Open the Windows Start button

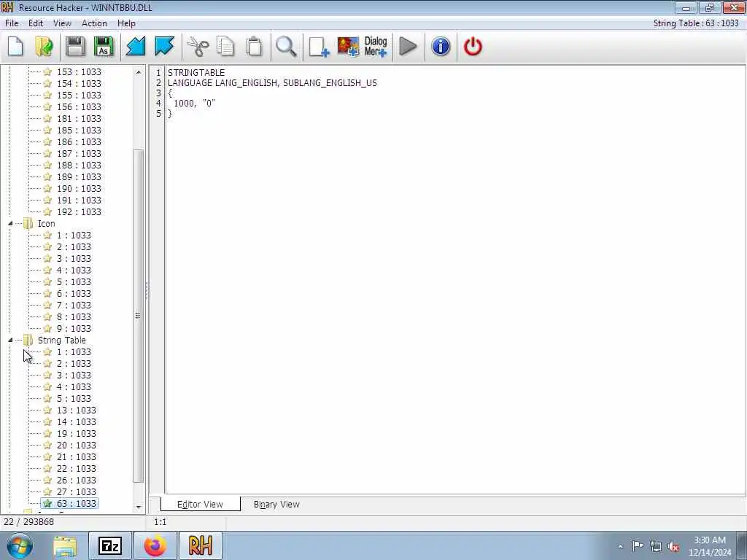(x=20, y=545)
